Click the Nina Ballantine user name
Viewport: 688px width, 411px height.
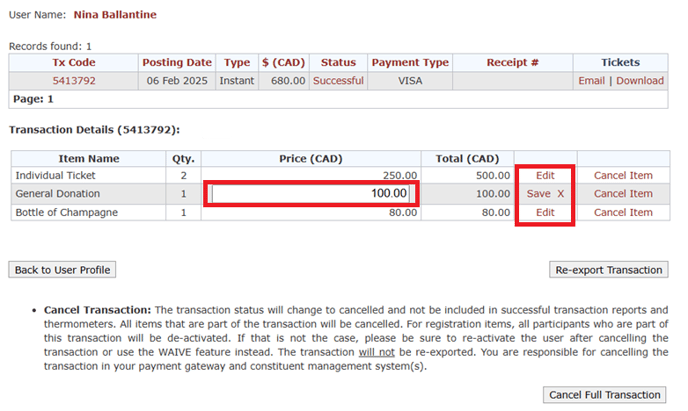[x=115, y=15]
